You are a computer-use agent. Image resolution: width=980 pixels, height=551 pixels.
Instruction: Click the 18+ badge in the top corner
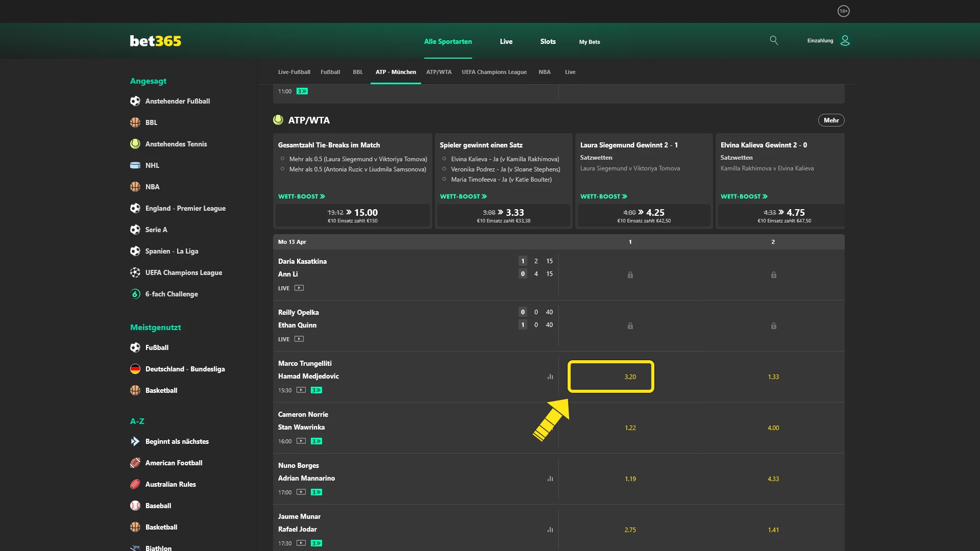pos(843,11)
